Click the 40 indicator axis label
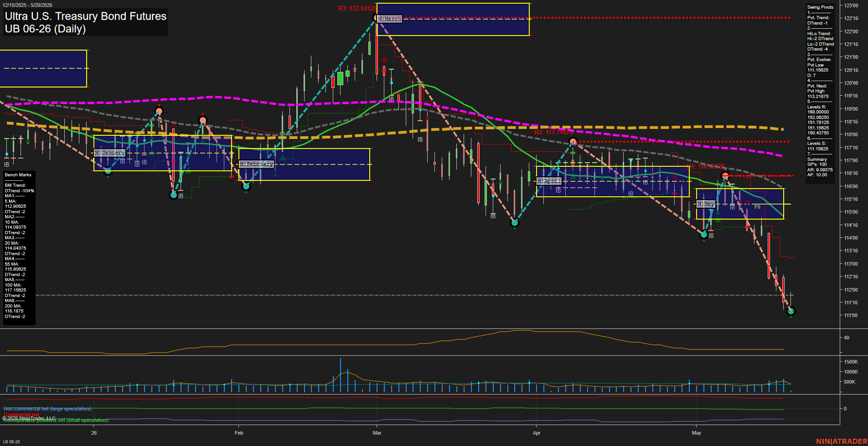This screenshot has width=868, height=446. coord(847,338)
